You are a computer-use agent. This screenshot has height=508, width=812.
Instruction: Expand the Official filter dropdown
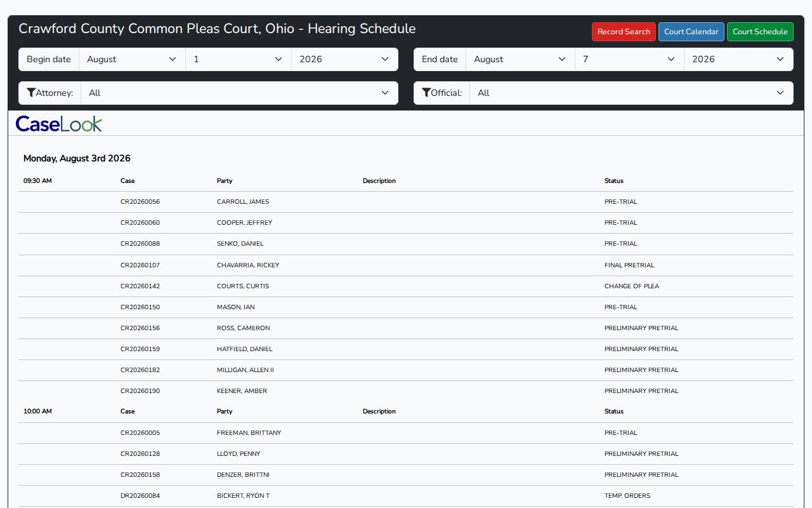tap(631, 93)
